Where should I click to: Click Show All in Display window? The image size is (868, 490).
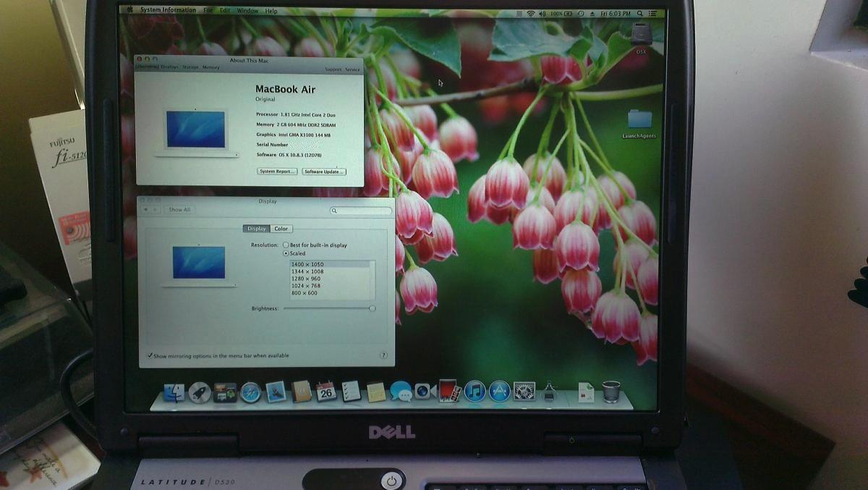pos(179,209)
